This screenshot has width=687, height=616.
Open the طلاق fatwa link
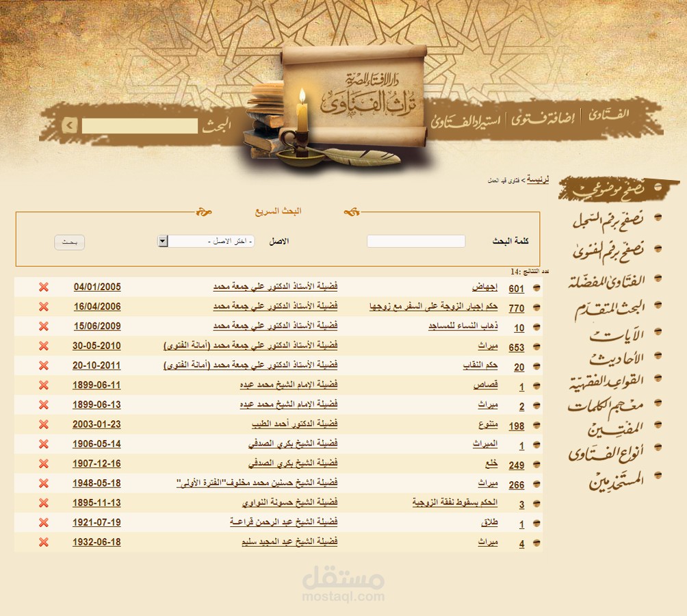point(489,523)
